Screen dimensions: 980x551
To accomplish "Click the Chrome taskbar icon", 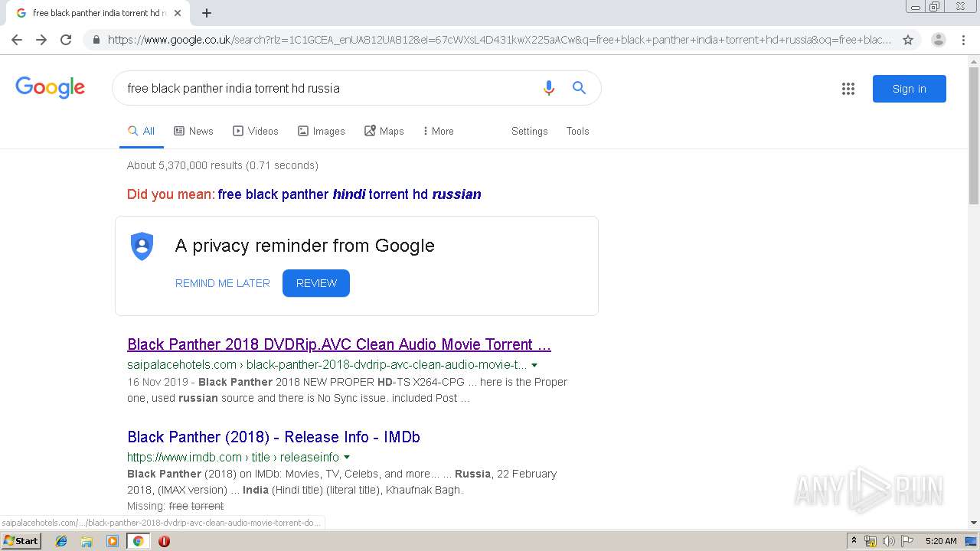I will [139, 541].
